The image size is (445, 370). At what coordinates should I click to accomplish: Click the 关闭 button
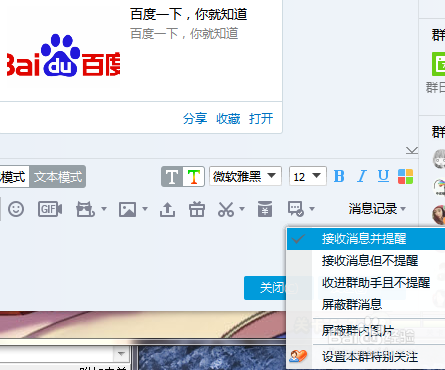coord(266,288)
